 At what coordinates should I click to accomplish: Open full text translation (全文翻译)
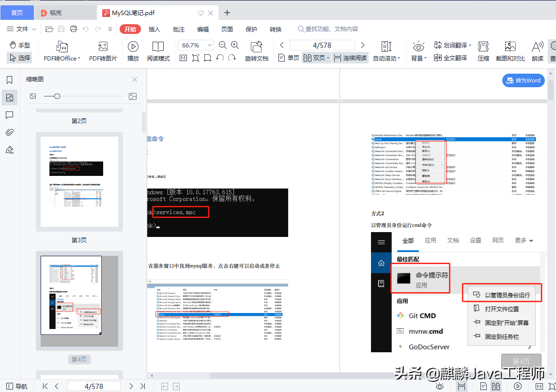tap(450, 58)
